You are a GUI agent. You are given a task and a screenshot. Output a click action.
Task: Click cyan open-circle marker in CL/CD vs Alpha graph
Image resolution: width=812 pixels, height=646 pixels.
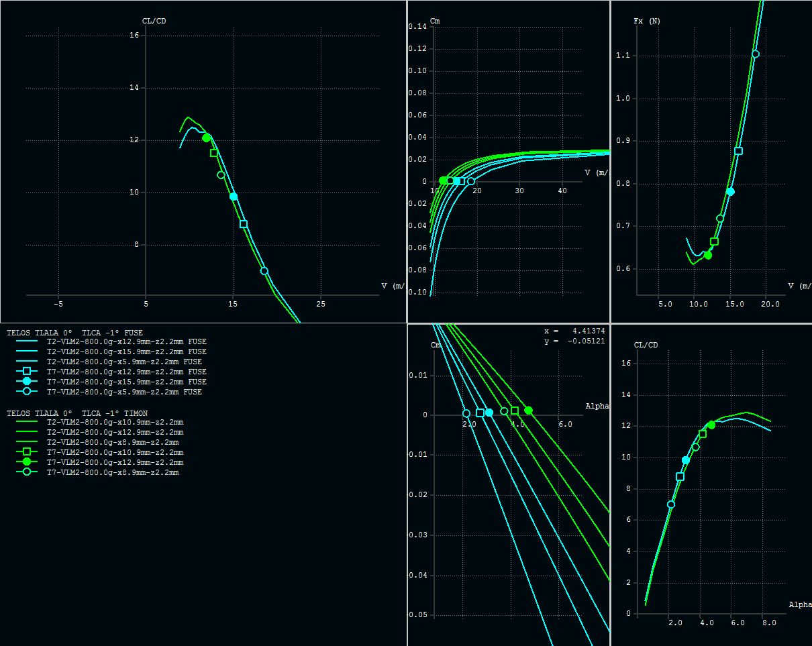tap(671, 504)
